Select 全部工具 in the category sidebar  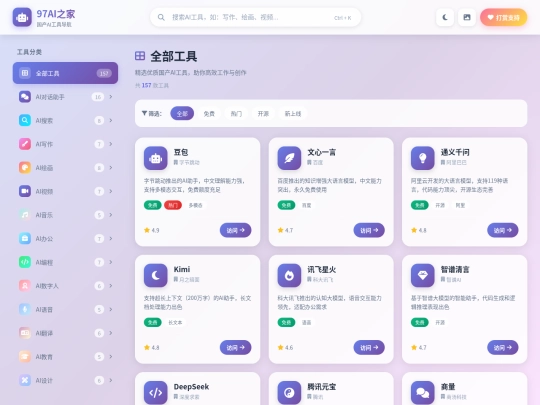tap(65, 73)
